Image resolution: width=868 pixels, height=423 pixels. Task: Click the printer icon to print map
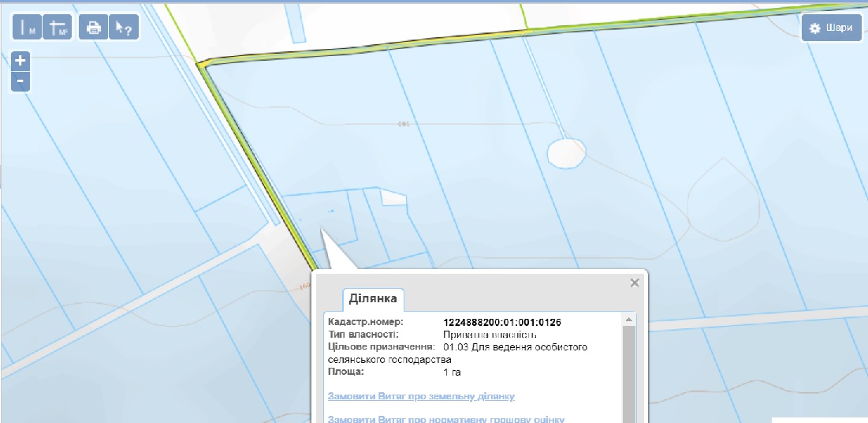point(94,28)
